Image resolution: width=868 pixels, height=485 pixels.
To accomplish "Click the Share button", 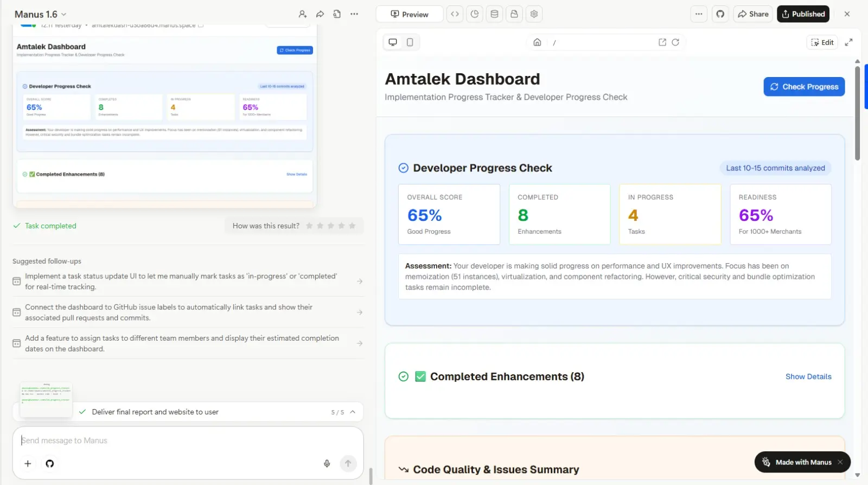I will [x=753, y=14].
